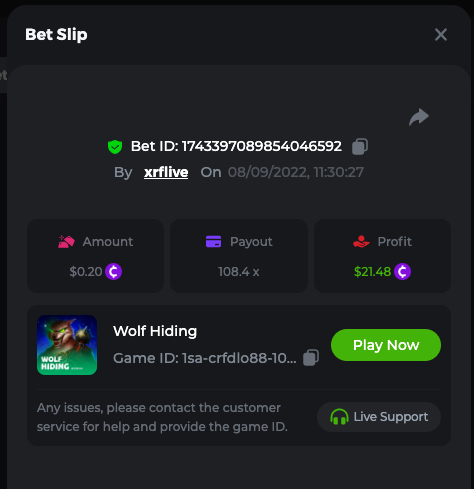Click the red Profit hand icon

pos(361,242)
